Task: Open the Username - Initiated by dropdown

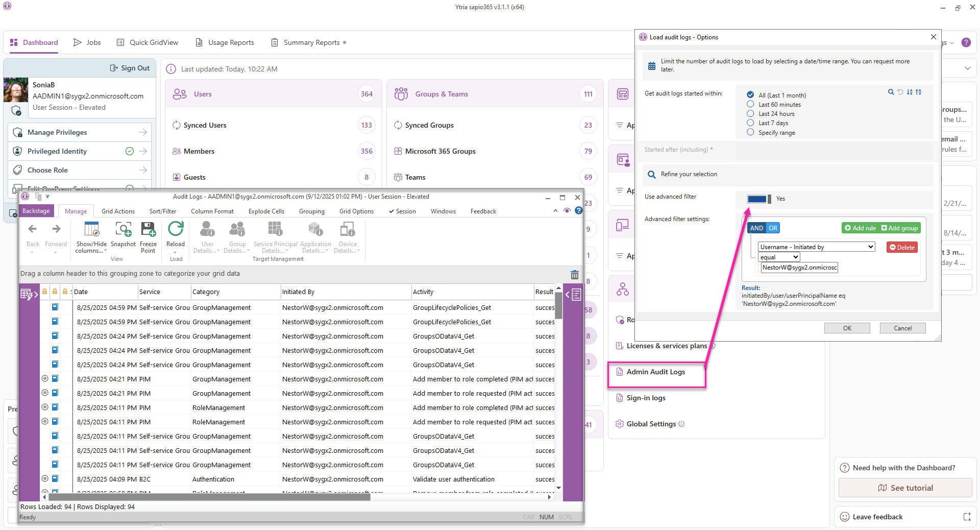Action: click(x=816, y=247)
